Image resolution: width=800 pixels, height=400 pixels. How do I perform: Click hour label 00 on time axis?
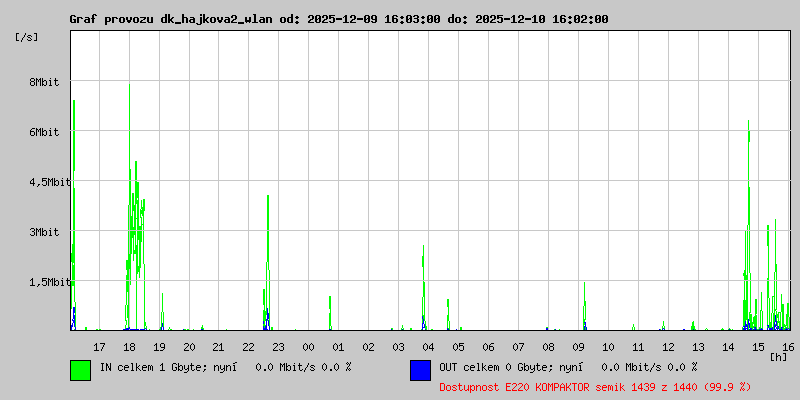click(x=308, y=347)
